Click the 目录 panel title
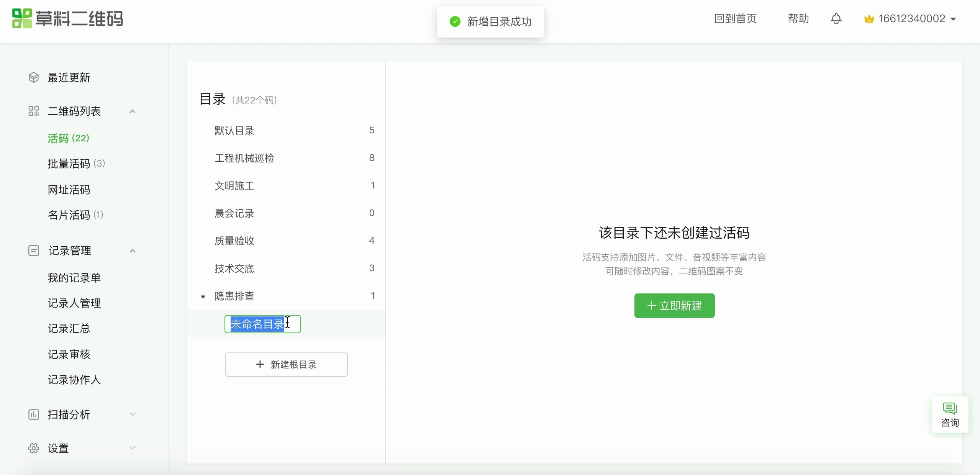Image resolution: width=980 pixels, height=475 pixels. tap(212, 99)
